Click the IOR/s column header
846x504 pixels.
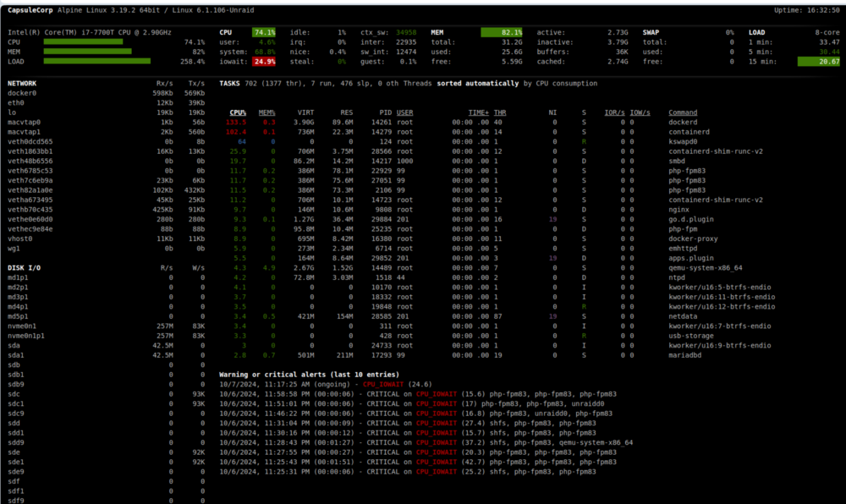614,112
